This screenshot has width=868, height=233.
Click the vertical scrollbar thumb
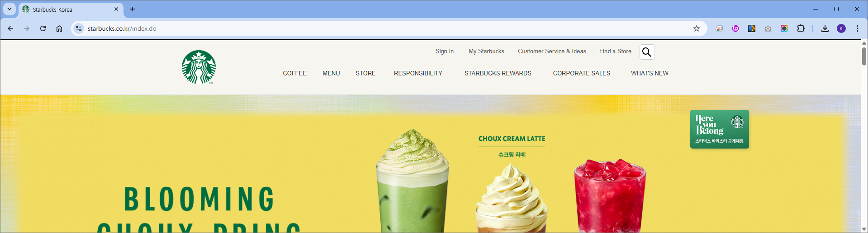864,56
